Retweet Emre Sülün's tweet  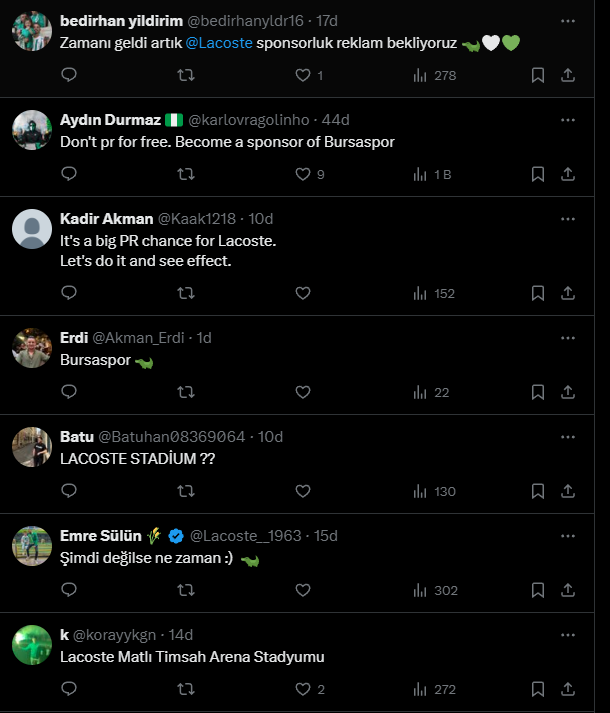[185, 590]
